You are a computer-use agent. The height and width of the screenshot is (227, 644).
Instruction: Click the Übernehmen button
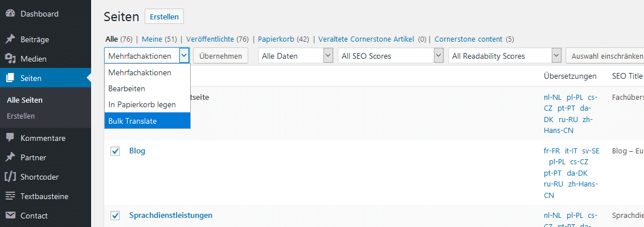[220, 56]
